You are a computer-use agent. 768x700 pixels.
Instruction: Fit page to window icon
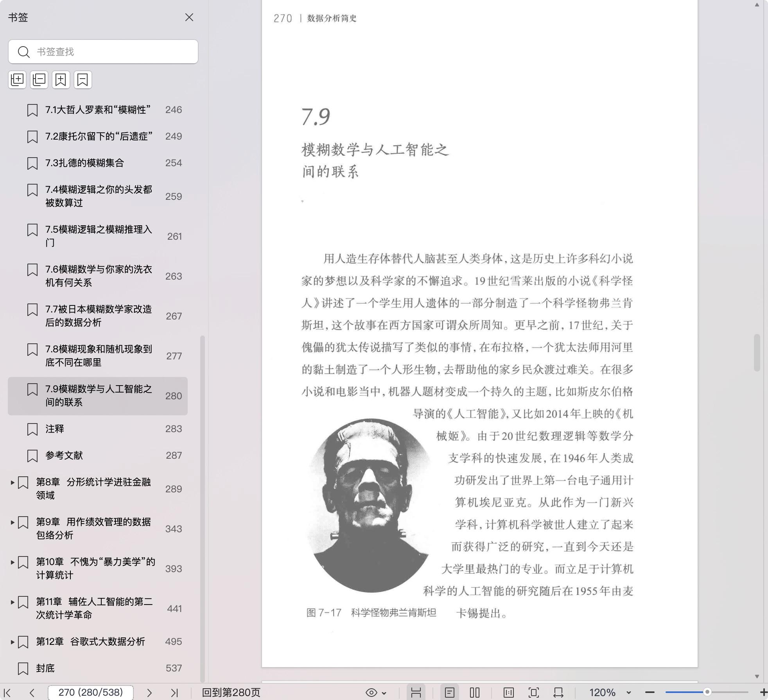[534, 693]
